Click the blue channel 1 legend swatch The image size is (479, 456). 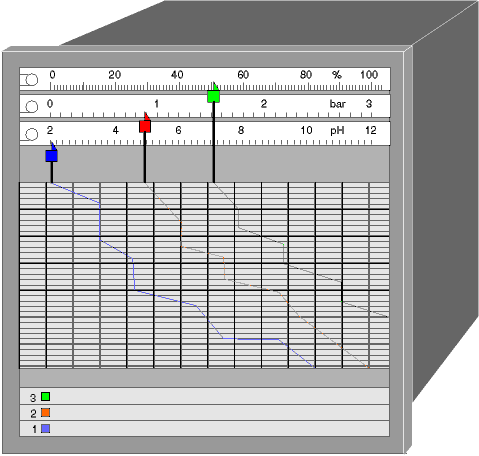(46, 428)
